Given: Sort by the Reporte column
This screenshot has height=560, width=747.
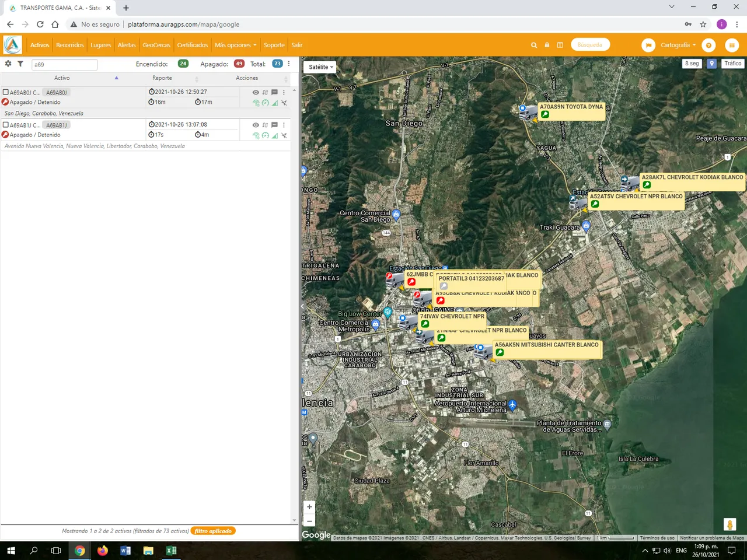Looking at the screenshot, I should (162, 78).
